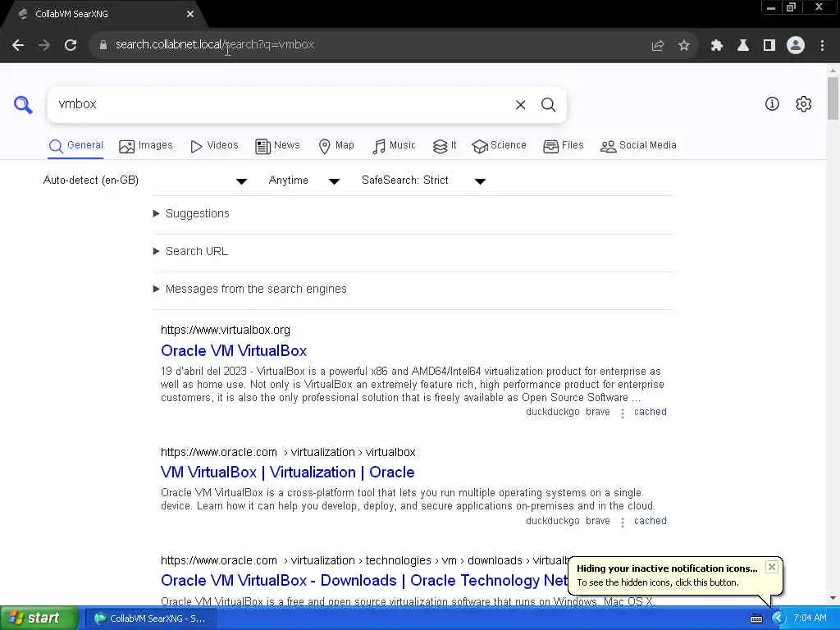
Task: Open the Windows start button
Action: [x=39, y=619]
